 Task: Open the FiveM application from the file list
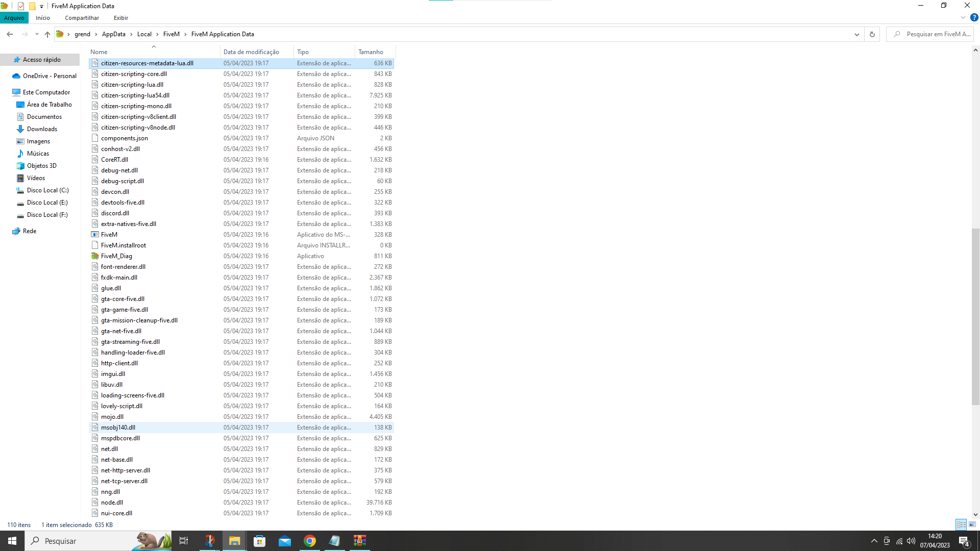point(108,234)
